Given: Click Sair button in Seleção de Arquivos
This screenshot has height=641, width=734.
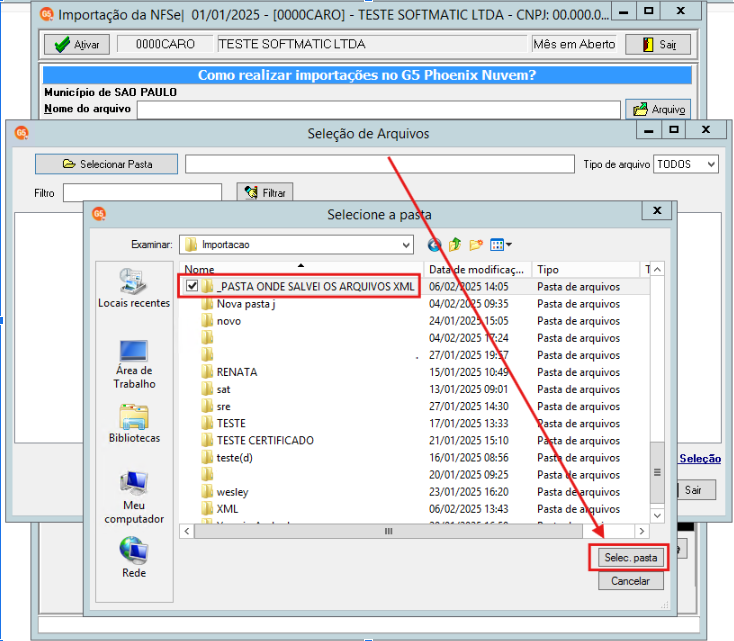Looking at the screenshot, I should (697, 490).
